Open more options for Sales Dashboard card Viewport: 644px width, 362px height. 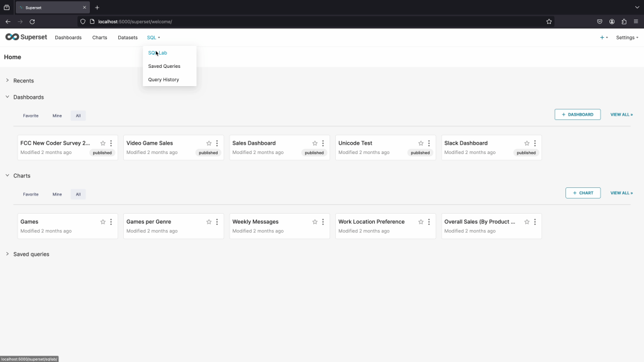point(323,143)
